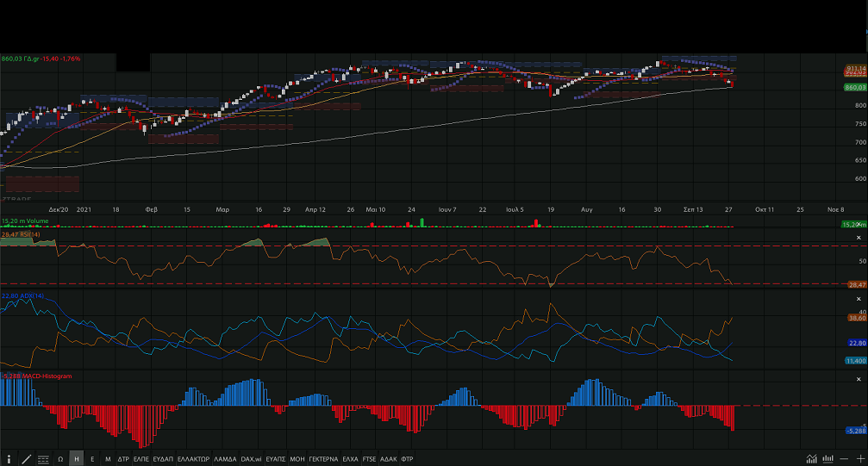Viewport: 868px width, 466px height.
Task: Close the MACD-Histogram panel
Action: point(859,379)
